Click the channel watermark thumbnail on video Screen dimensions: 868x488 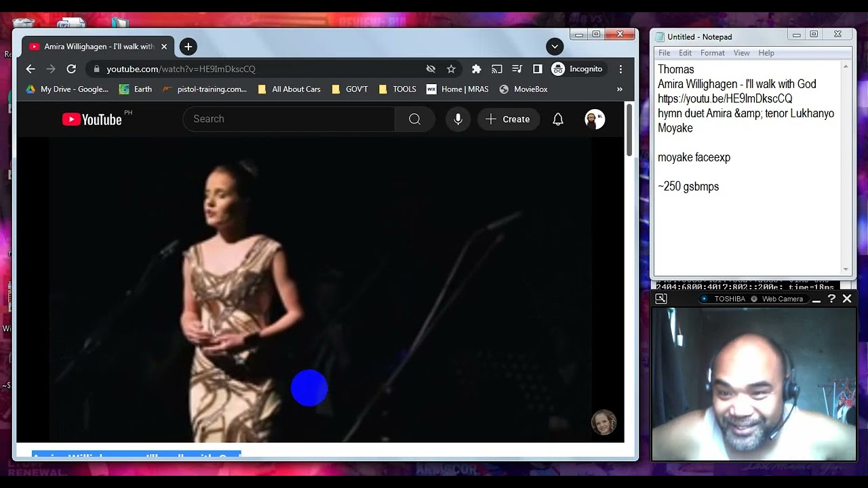604,422
